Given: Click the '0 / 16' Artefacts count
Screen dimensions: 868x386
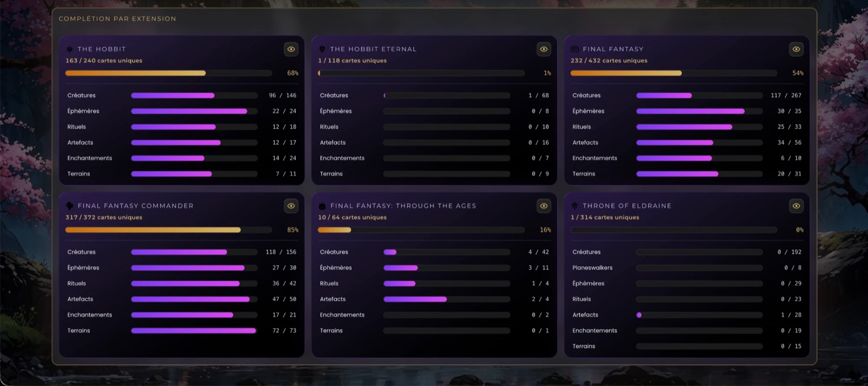Looking at the screenshot, I should point(539,142).
